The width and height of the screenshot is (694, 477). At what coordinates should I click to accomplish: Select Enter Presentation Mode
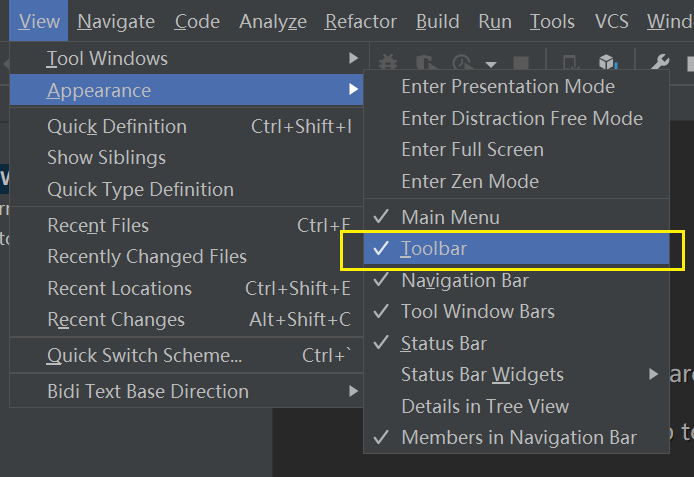(x=507, y=86)
